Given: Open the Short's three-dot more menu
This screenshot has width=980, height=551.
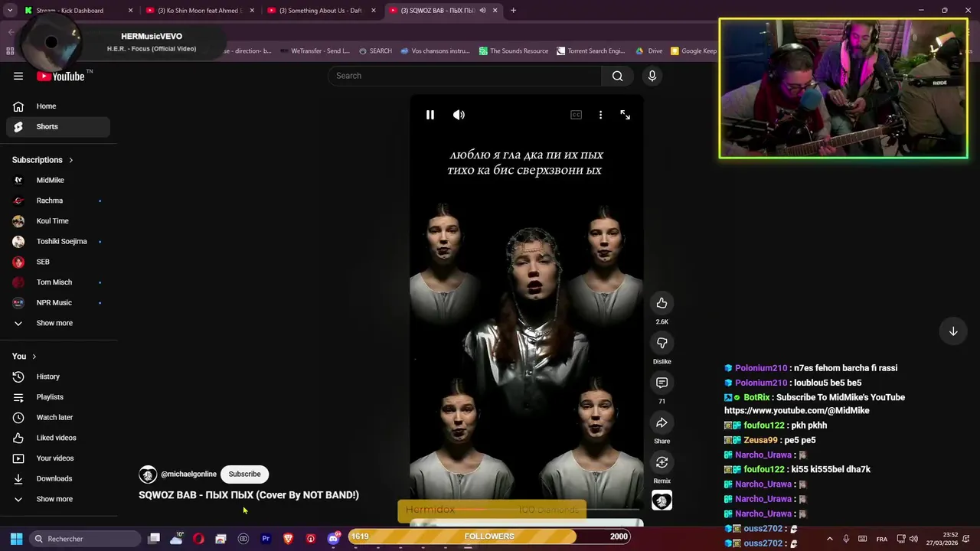Looking at the screenshot, I should (600, 115).
